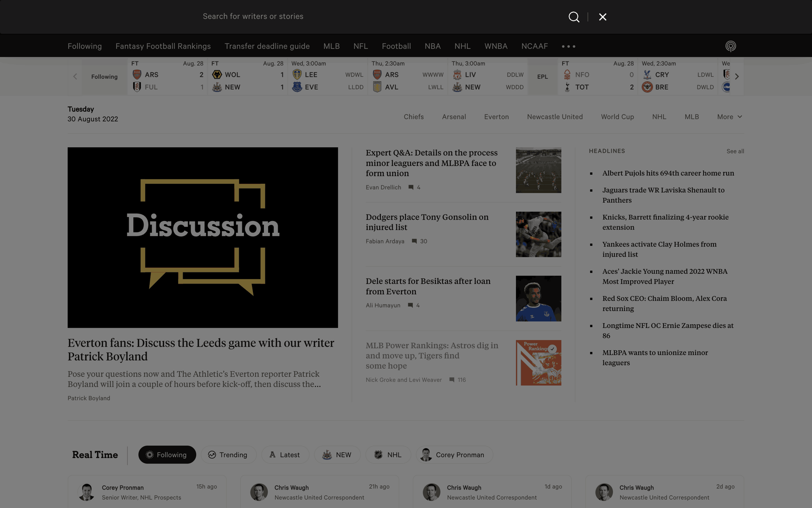Click the Brentford crest icon
The width and height of the screenshot is (812, 508).
tap(647, 87)
